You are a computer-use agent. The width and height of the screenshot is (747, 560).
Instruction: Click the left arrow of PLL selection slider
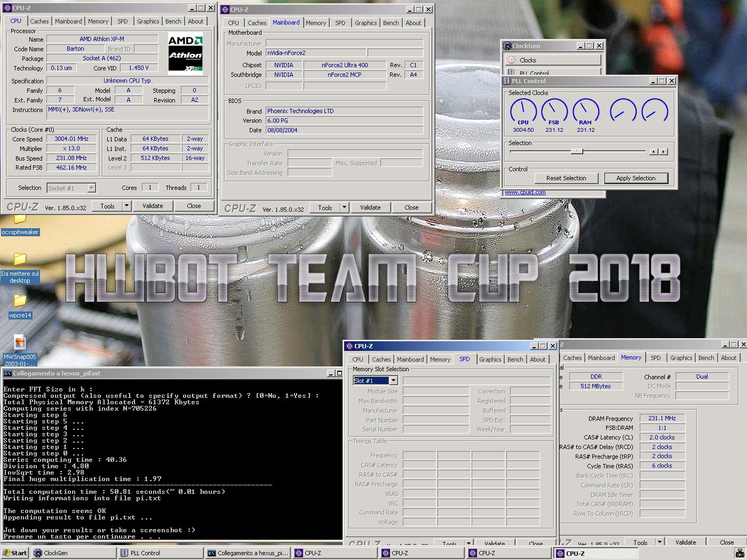point(654,151)
